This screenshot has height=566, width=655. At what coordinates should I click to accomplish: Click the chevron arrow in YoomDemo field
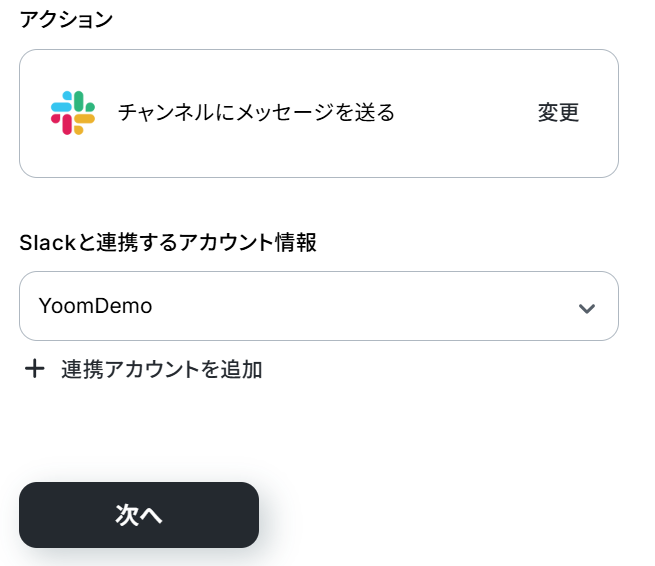[587, 307]
